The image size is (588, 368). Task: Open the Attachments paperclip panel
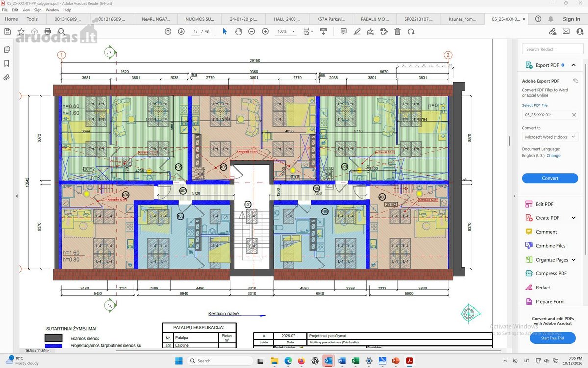(7, 78)
